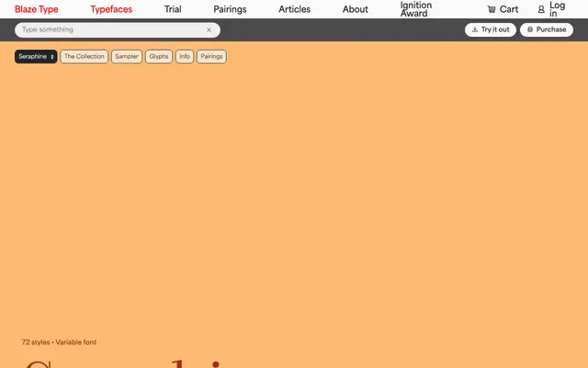Click the Try it out button label
Viewport: 588px width, 368px height.
pyautogui.click(x=495, y=29)
